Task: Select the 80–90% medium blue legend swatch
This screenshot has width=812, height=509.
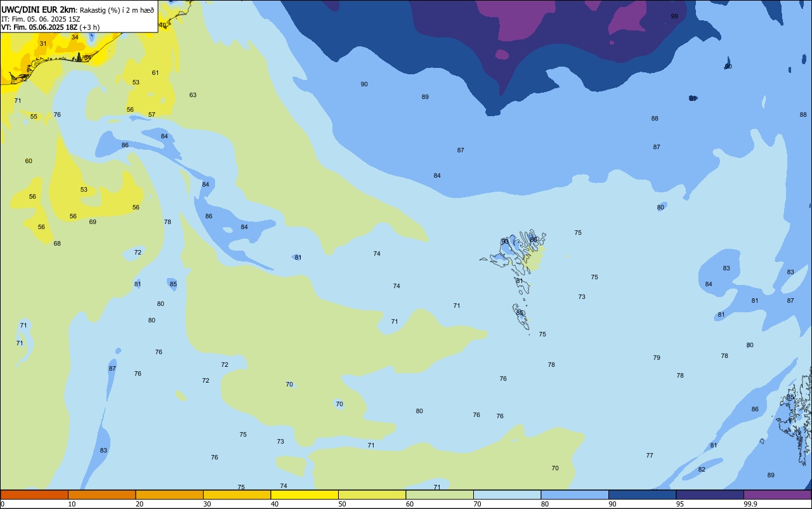Action: point(575,494)
